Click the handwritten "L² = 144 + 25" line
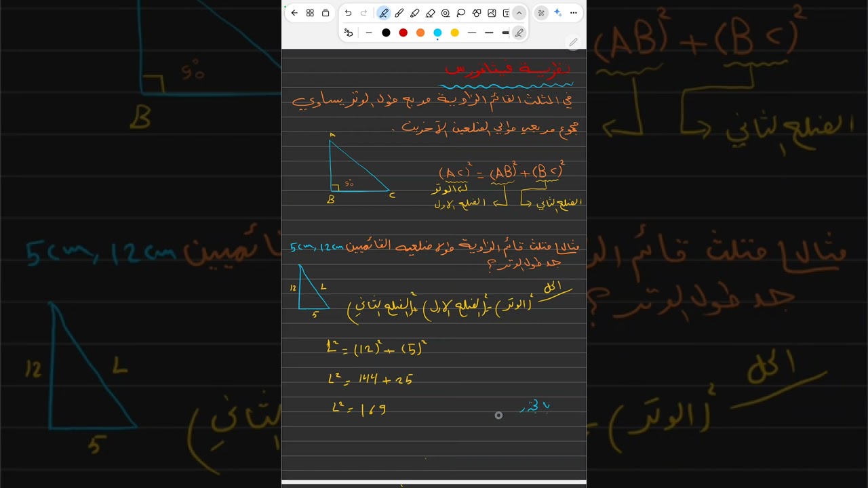Screen dimensions: 868x488 pyautogui.click(x=370, y=380)
